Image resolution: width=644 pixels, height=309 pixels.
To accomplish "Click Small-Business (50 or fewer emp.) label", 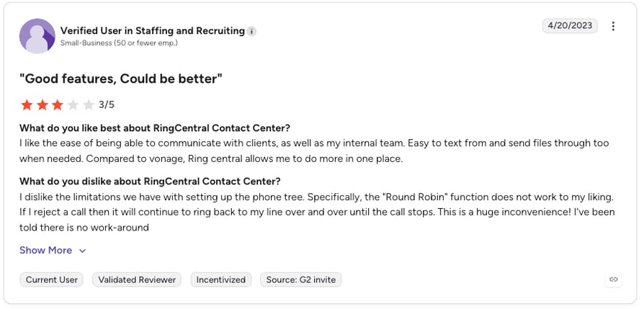I will (x=119, y=42).
